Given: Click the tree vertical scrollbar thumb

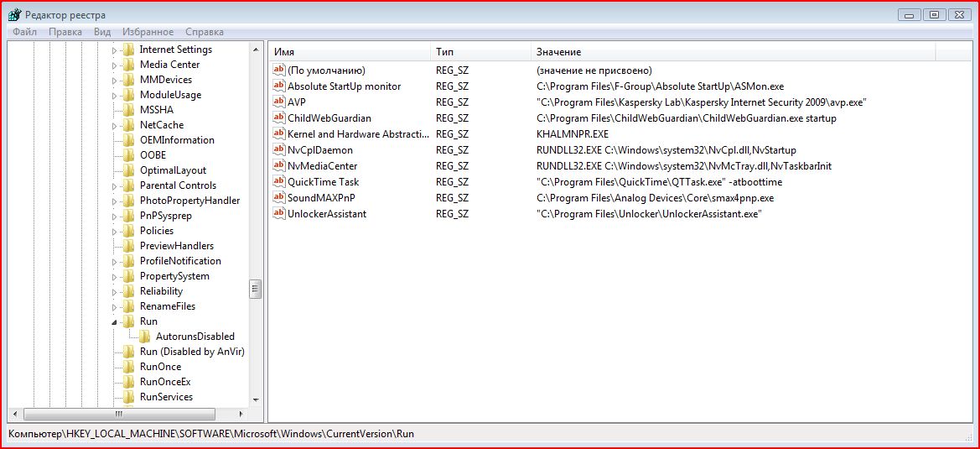Looking at the screenshot, I should (x=255, y=290).
